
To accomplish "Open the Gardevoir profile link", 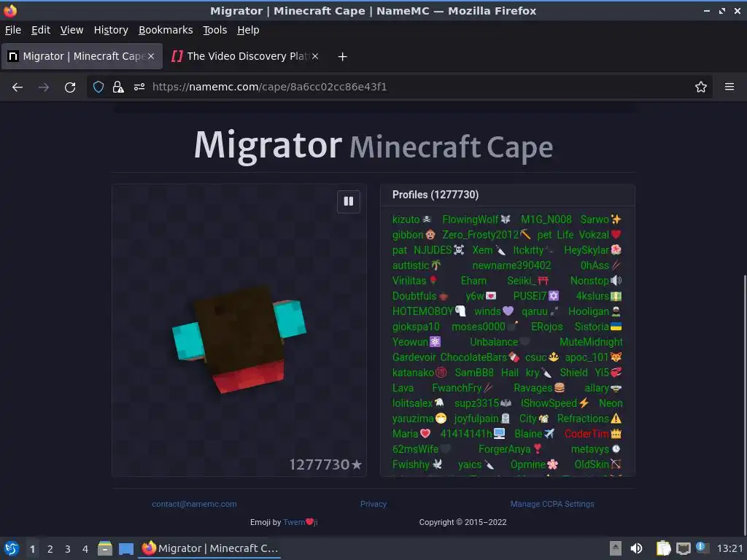I will 414,357.
